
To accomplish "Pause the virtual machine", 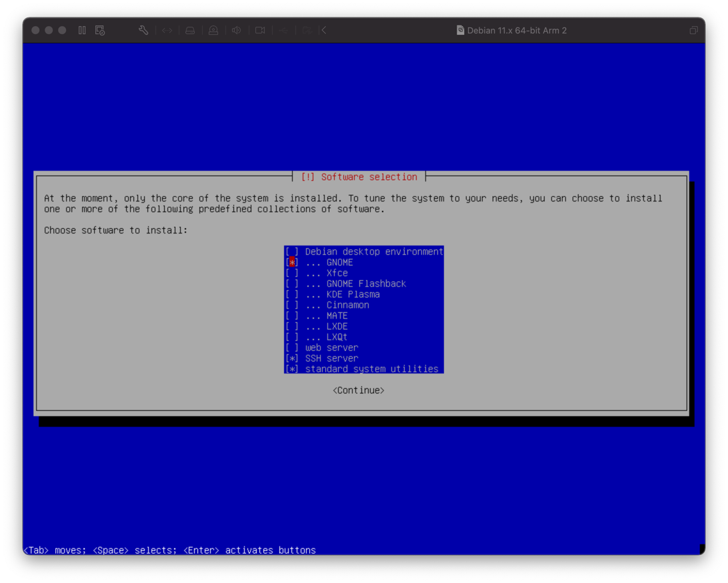I will [x=82, y=30].
